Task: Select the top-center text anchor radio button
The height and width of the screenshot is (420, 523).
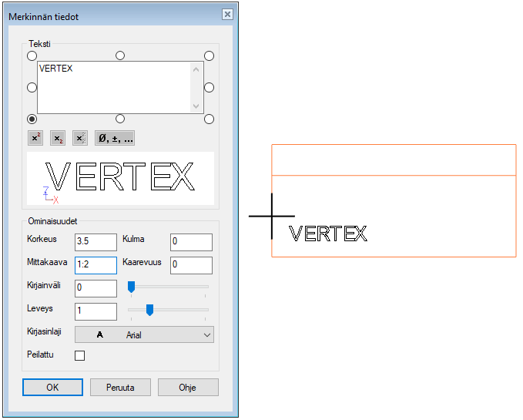Action: click(x=119, y=55)
